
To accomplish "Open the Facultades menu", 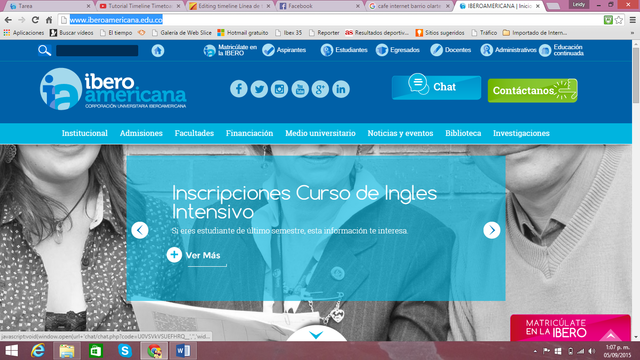I will (x=194, y=133).
